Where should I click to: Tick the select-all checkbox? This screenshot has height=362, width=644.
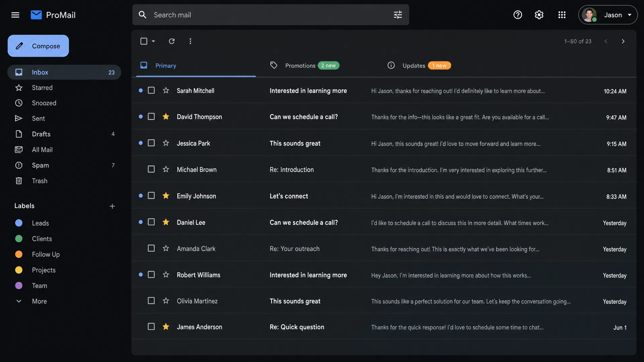[144, 41]
